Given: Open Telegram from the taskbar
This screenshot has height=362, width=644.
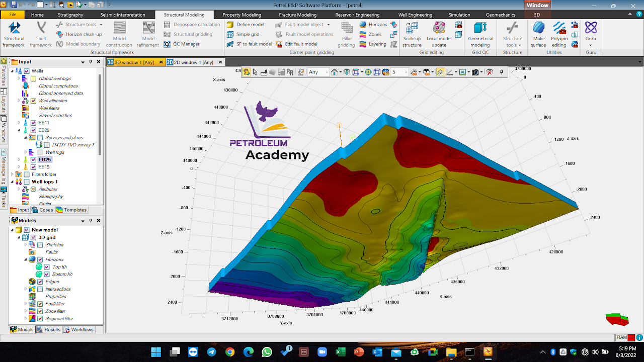Looking at the screenshot, I should click(211, 352).
